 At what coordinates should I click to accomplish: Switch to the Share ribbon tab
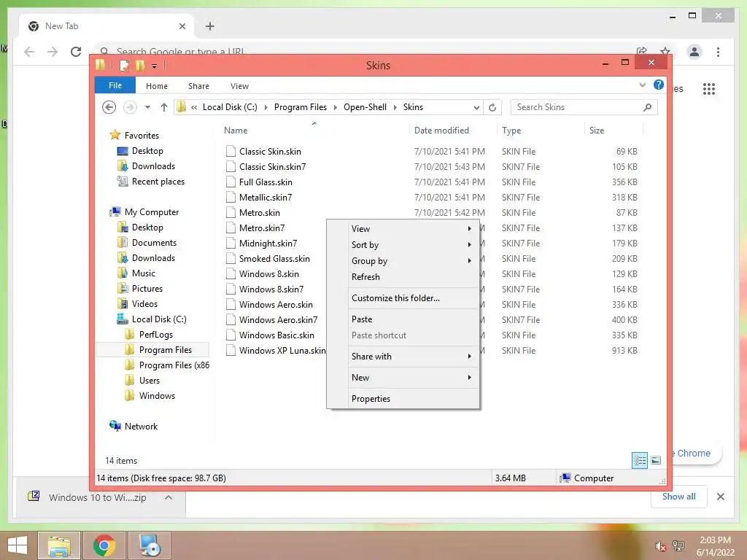[198, 86]
